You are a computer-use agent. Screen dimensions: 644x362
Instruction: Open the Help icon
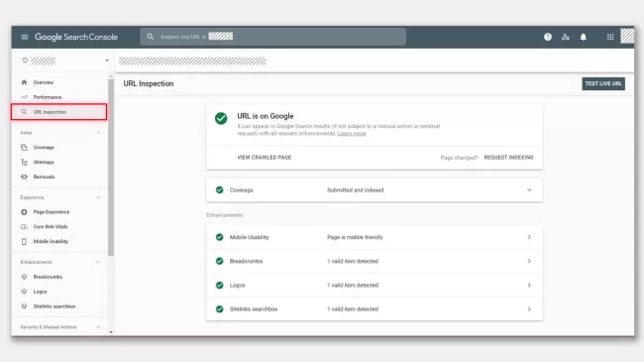pos(548,37)
